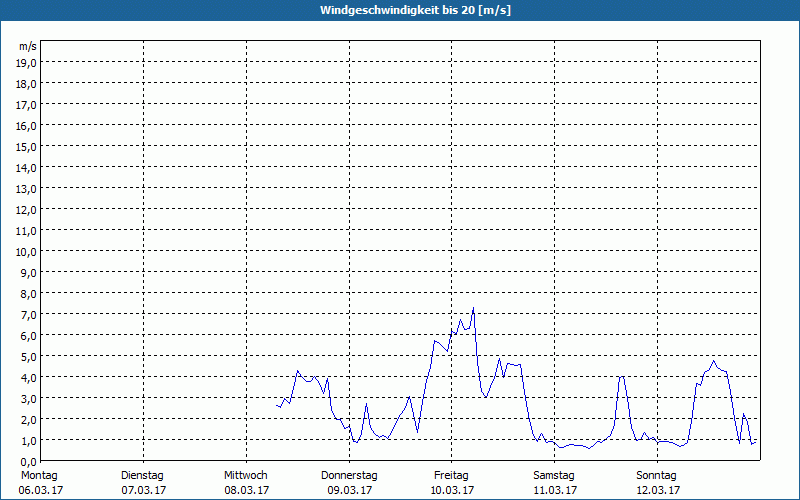The width and height of the screenshot is (800, 500).
Task: Select the 3,0 y-axis label
Action: point(29,398)
